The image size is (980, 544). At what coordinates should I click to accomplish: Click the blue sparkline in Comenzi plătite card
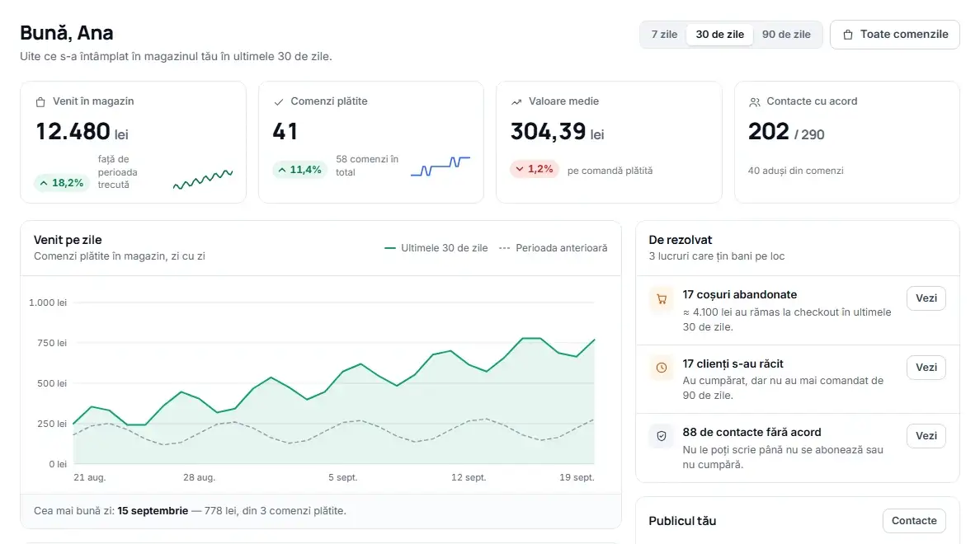[440, 166]
